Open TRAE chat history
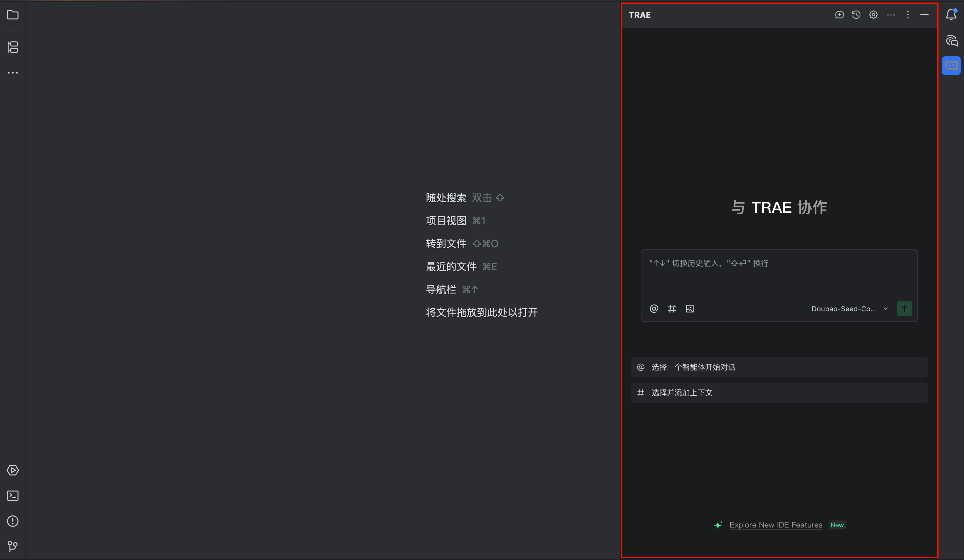This screenshot has width=964, height=560. click(x=856, y=15)
